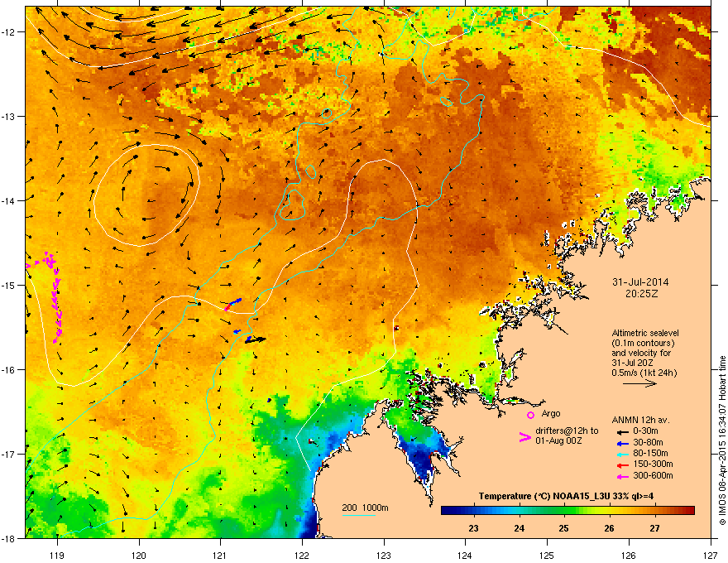Click the blue 30-80m arrow symbol
This screenshot has height=563, width=728.
coord(623,443)
